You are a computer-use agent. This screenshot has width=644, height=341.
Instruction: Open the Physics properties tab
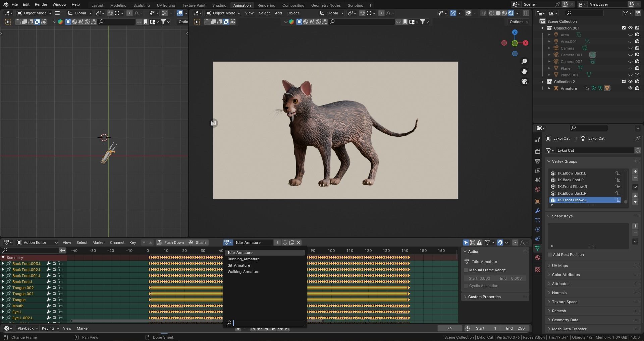pyautogui.click(x=538, y=229)
